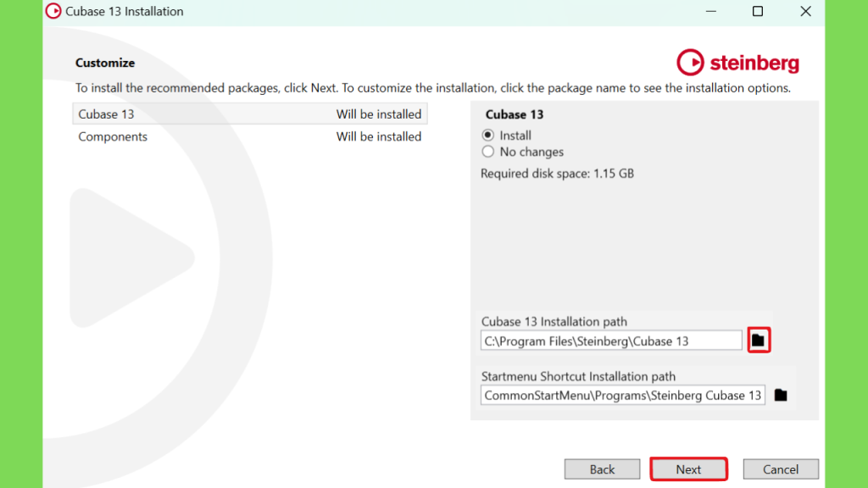
Task: Select the Install radio option
Action: tap(487, 135)
